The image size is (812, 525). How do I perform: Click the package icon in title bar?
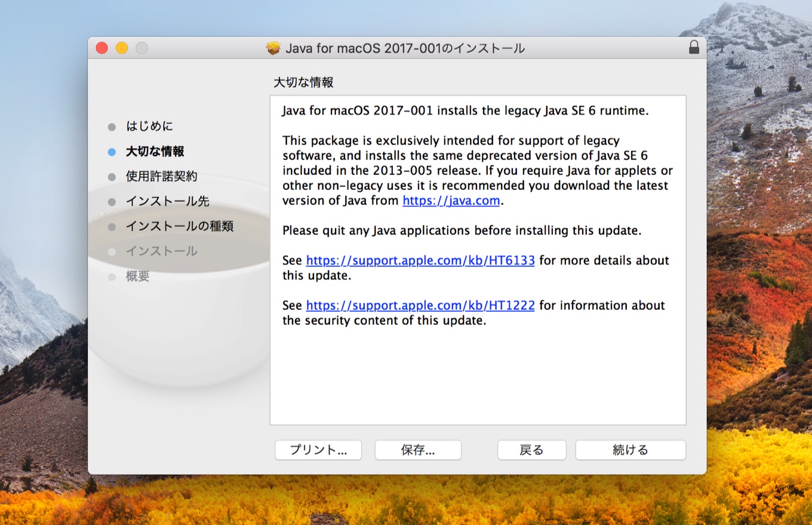pos(273,48)
